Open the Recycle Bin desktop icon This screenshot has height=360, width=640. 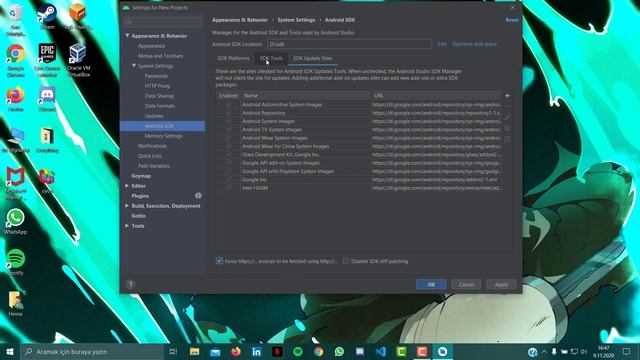click(x=16, y=20)
